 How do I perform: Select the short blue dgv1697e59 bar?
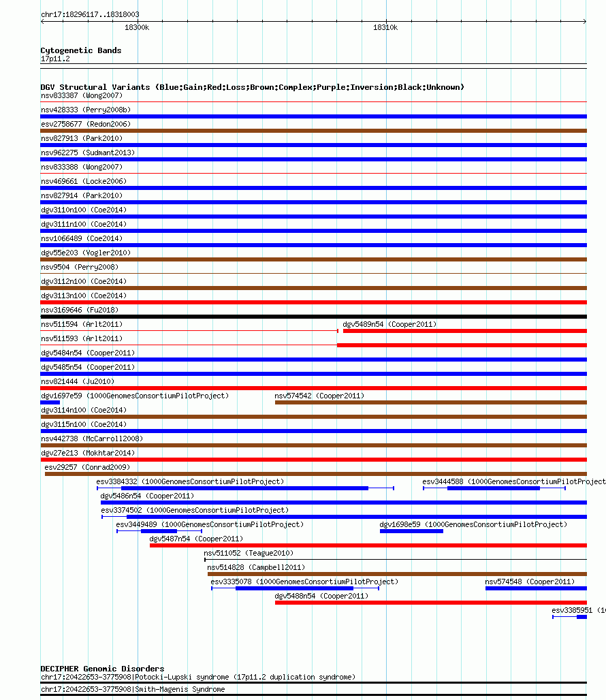click(x=50, y=402)
